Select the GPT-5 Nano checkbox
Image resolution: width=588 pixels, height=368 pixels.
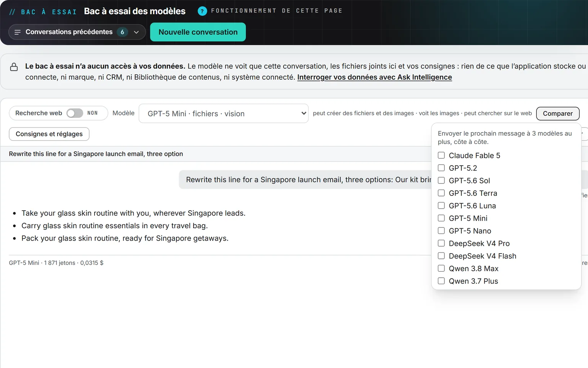[x=441, y=231]
